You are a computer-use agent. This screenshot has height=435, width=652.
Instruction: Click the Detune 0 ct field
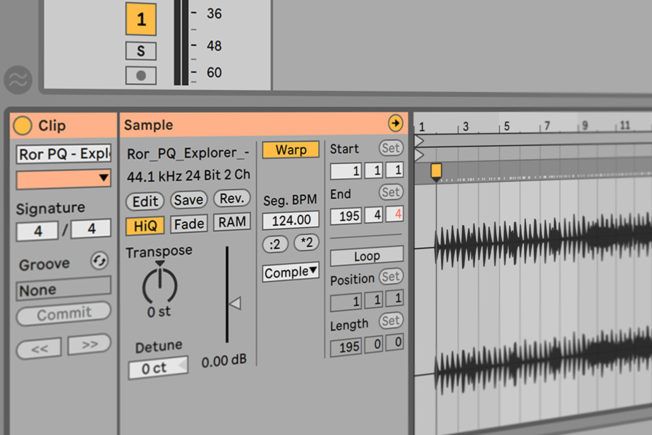[158, 368]
